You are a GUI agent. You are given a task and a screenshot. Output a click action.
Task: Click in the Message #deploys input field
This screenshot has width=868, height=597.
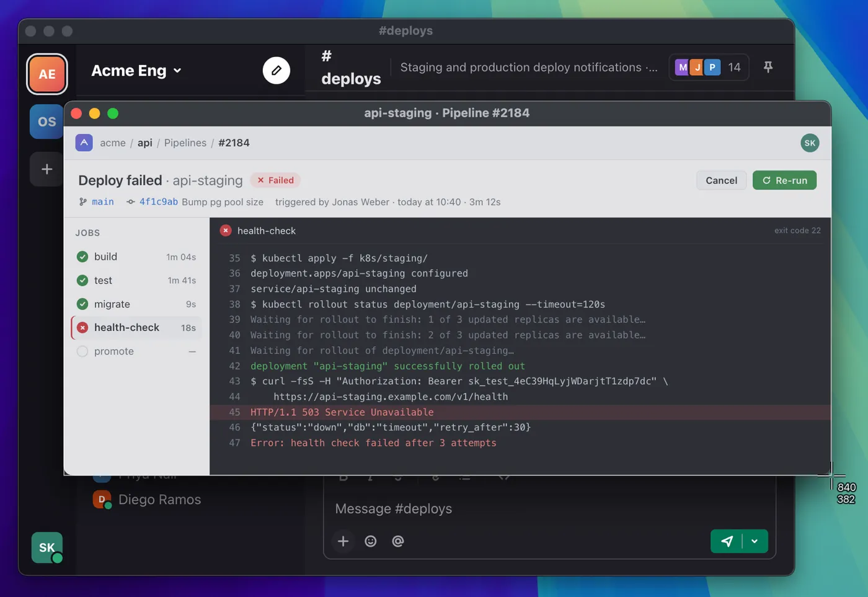pyautogui.click(x=549, y=508)
